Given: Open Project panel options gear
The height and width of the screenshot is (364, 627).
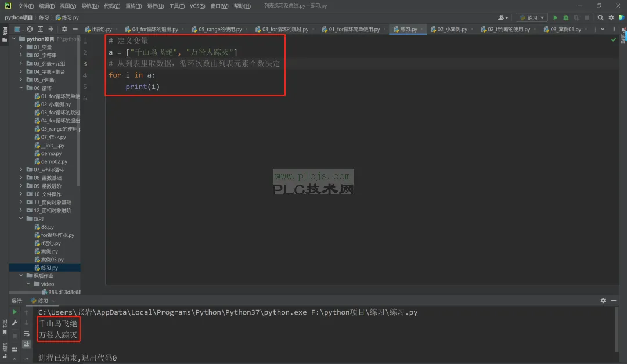Looking at the screenshot, I should coord(64,29).
